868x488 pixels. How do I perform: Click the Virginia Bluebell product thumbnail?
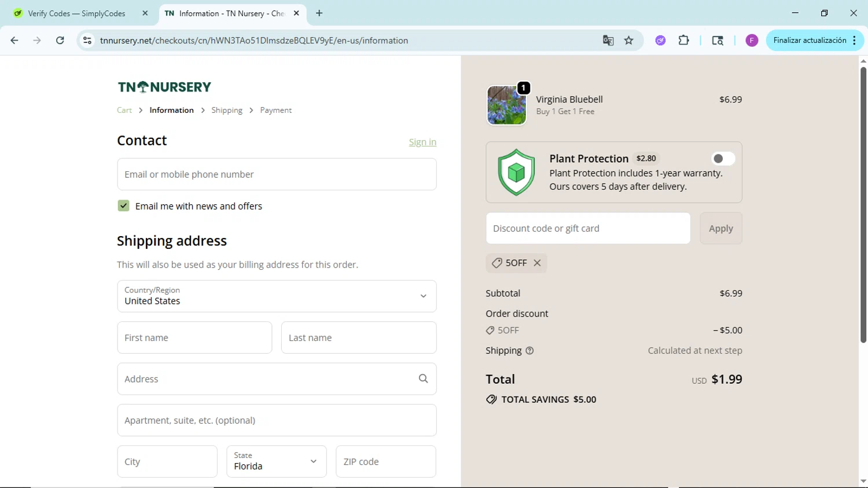click(x=506, y=105)
